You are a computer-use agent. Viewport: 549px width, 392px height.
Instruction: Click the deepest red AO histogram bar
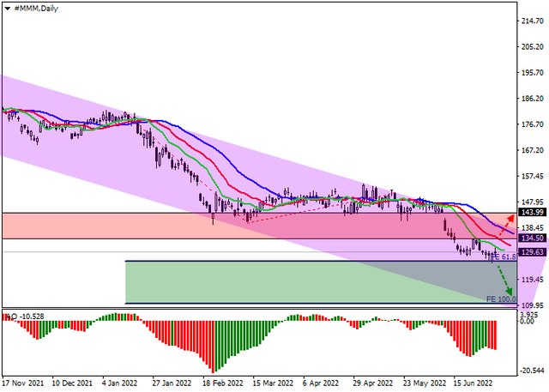point(213,347)
